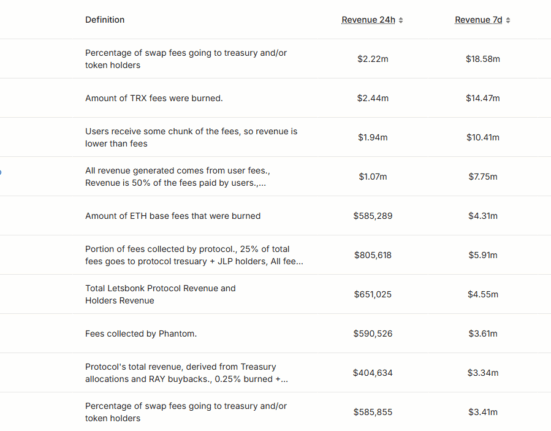
Task: Select the $7.75m weekly revenue cell
Action: [x=482, y=177]
